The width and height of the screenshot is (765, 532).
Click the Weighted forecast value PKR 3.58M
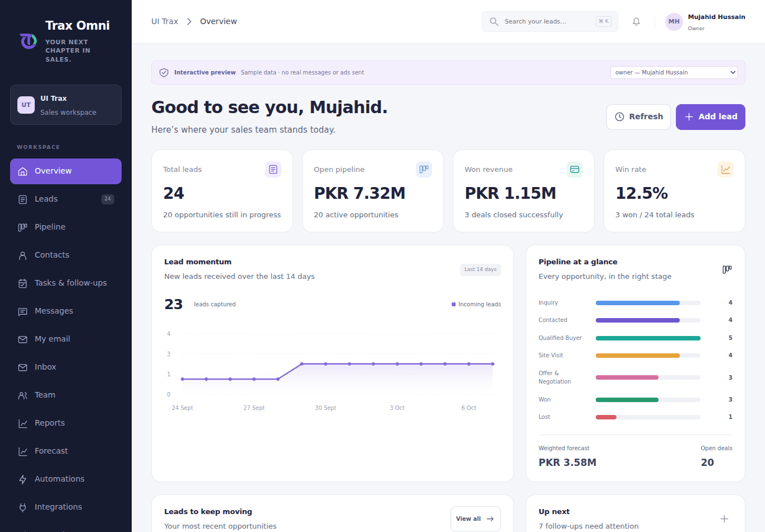567,463
